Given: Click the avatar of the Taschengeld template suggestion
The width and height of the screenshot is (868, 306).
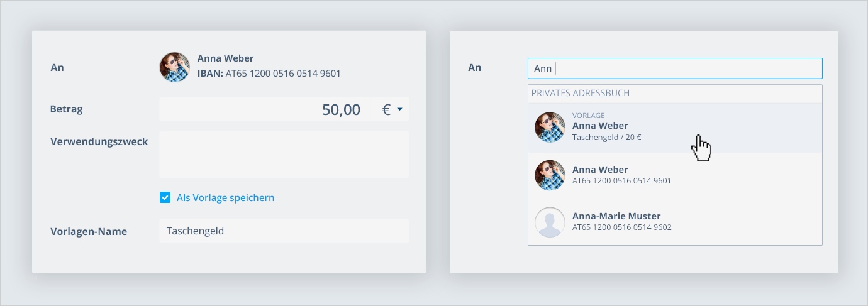Looking at the screenshot, I should coord(550,128).
